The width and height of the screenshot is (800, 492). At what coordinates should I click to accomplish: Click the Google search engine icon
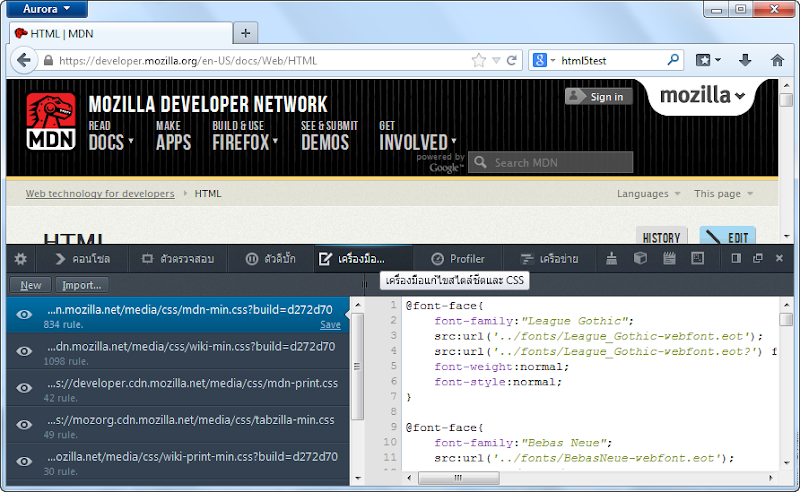(x=540, y=60)
